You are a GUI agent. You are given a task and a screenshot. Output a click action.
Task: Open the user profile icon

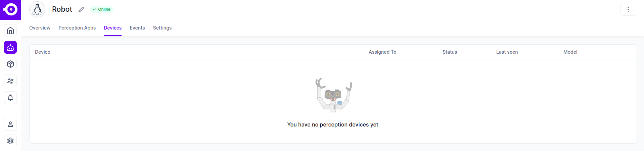click(x=10, y=124)
